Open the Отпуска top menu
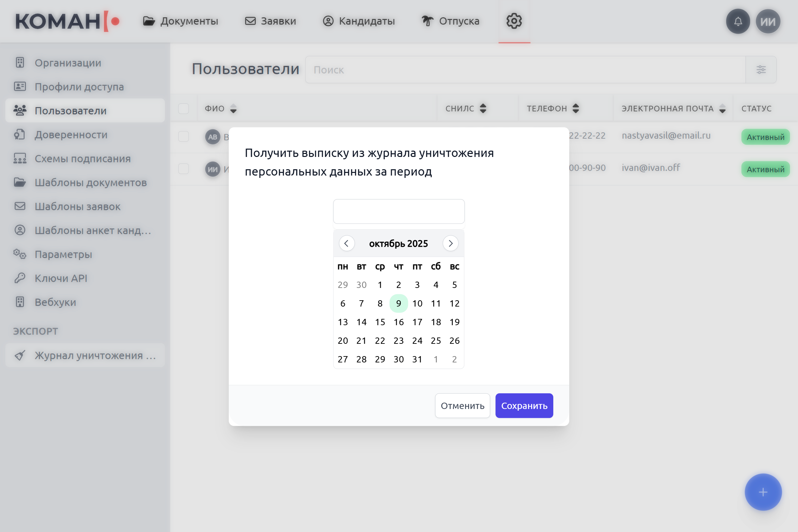 pos(450,21)
